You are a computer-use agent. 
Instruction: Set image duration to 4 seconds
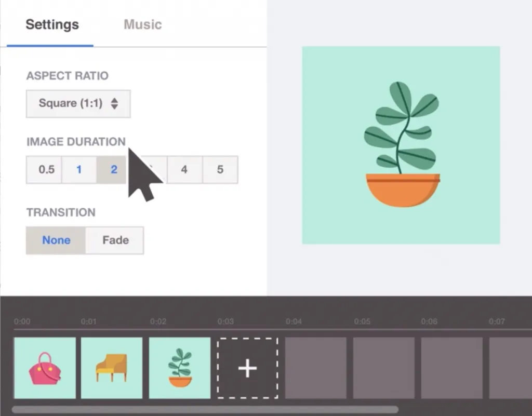point(184,170)
